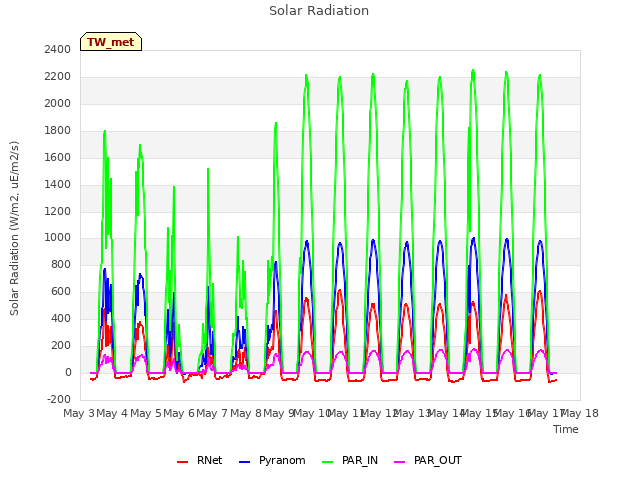Click the May 3 x-axis label

(79, 413)
